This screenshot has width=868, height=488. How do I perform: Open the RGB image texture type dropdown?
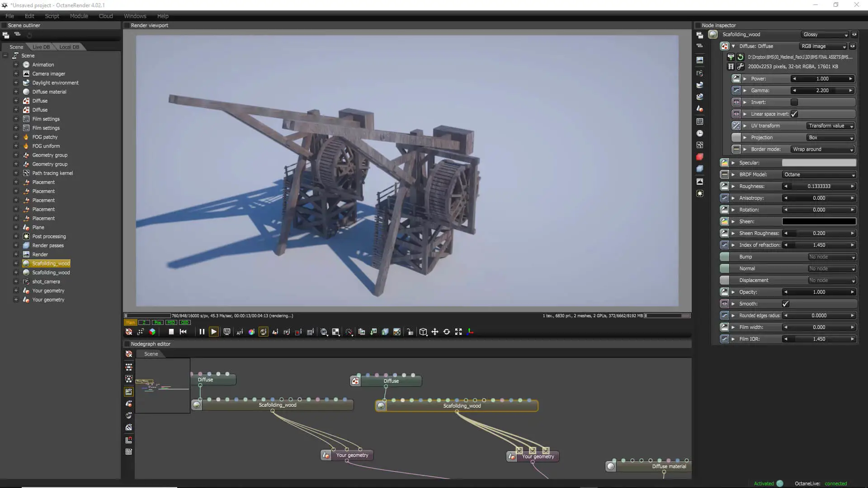(x=823, y=46)
